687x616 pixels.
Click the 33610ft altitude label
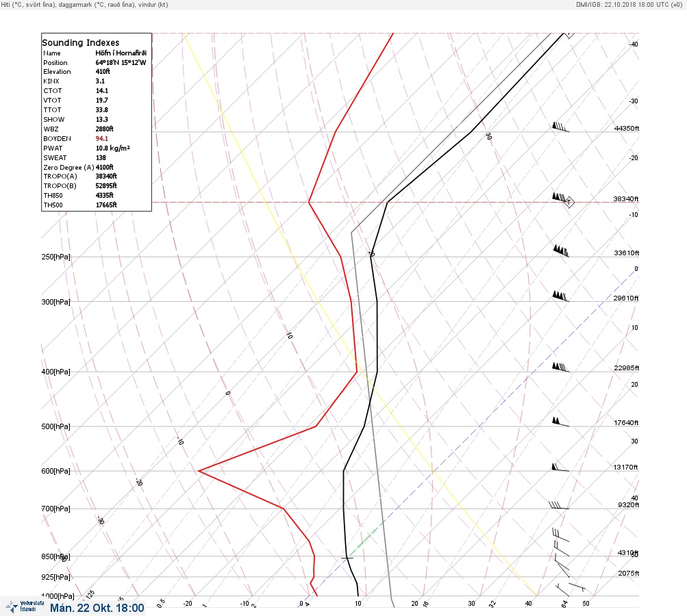click(627, 253)
